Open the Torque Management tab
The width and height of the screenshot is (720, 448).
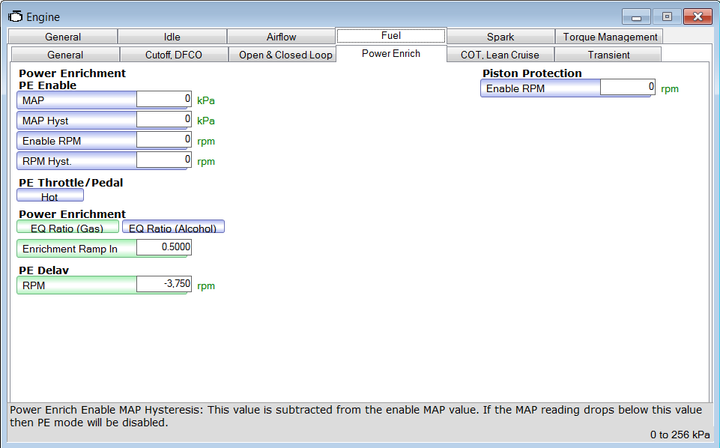(610, 37)
